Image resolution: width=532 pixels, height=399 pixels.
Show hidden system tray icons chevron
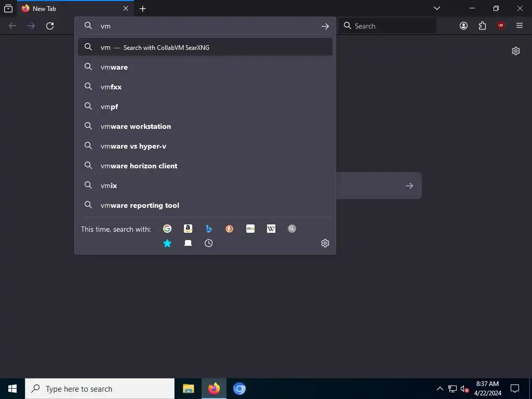pos(440,389)
